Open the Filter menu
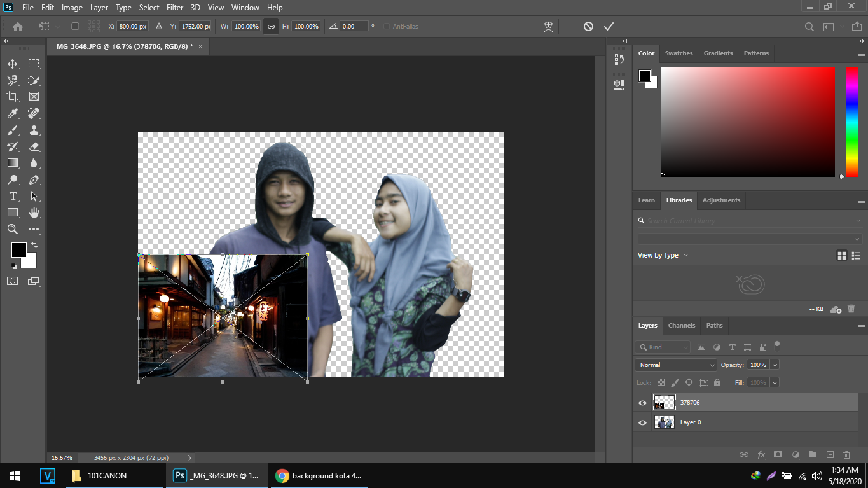This screenshot has height=488, width=868. pos(175,8)
